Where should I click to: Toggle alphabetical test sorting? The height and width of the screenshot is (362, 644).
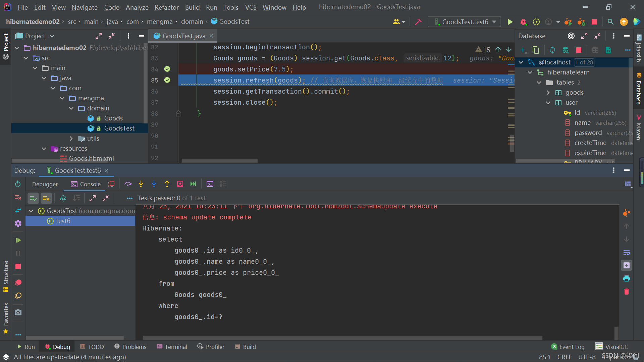(x=63, y=198)
